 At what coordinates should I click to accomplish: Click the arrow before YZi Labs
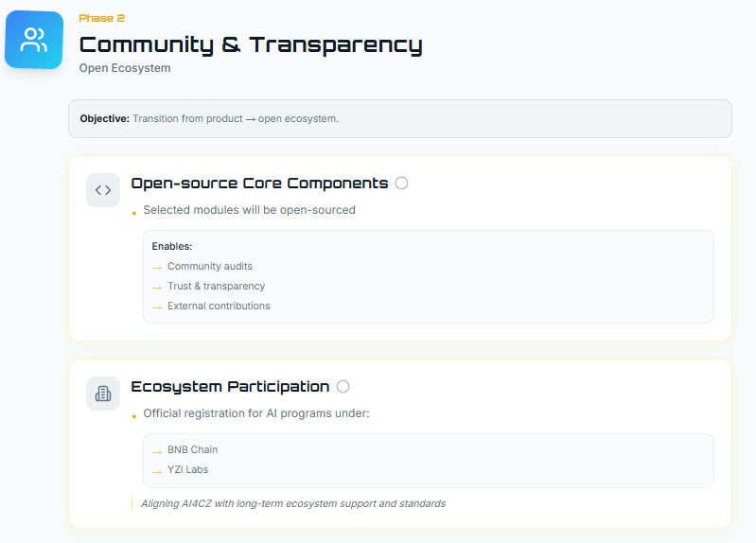tap(157, 472)
